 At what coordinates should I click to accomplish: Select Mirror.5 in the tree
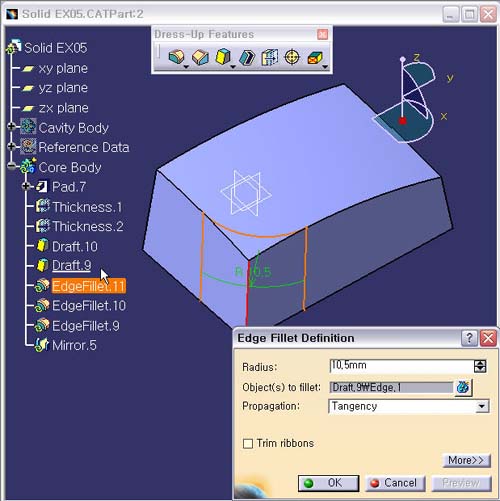pos(74,345)
